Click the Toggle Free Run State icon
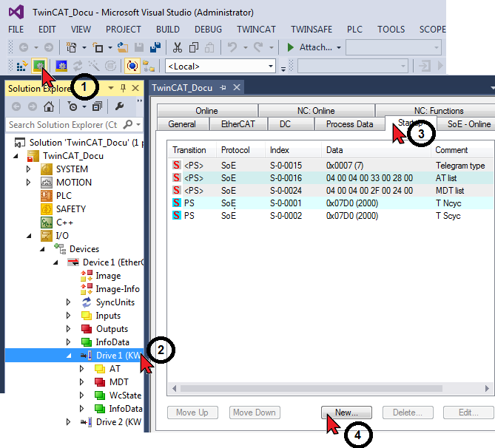The height and width of the screenshot is (448, 495). coord(110,67)
